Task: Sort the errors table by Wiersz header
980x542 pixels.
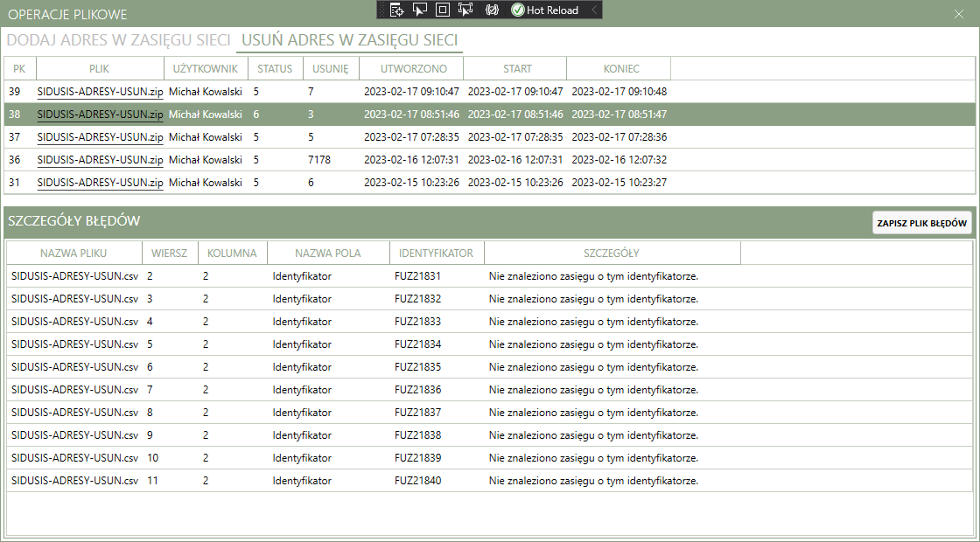Action: pyautogui.click(x=169, y=254)
